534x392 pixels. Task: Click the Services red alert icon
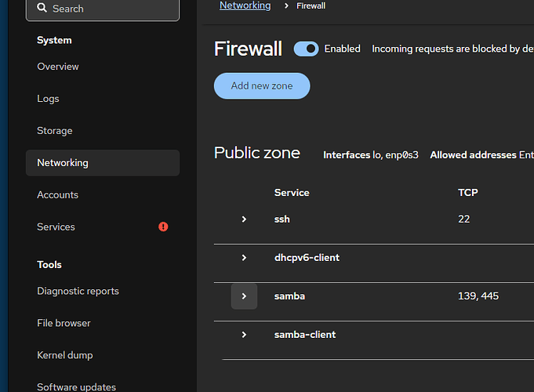click(163, 227)
